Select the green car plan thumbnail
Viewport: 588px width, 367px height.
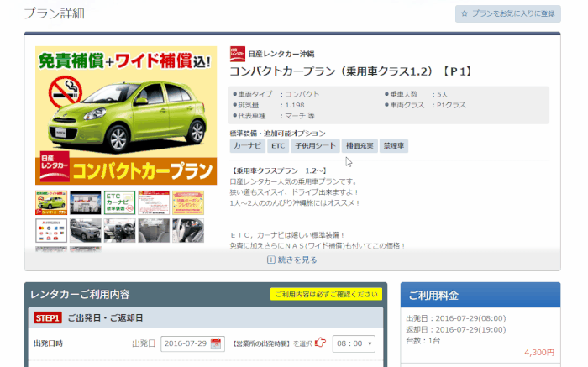pos(51,202)
